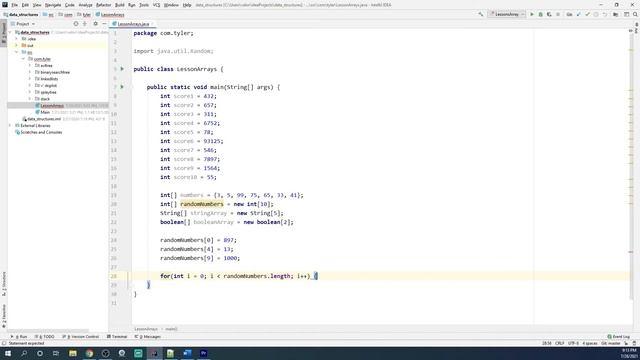The height and width of the screenshot is (360, 640).
Task: Update project from Git toolbar icon
Action: (x=578, y=14)
